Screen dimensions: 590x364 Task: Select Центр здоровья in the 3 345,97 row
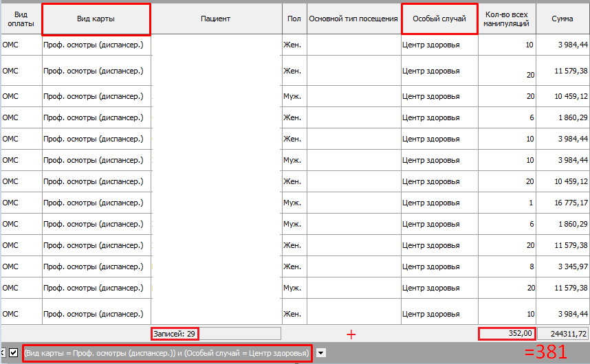(x=439, y=266)
